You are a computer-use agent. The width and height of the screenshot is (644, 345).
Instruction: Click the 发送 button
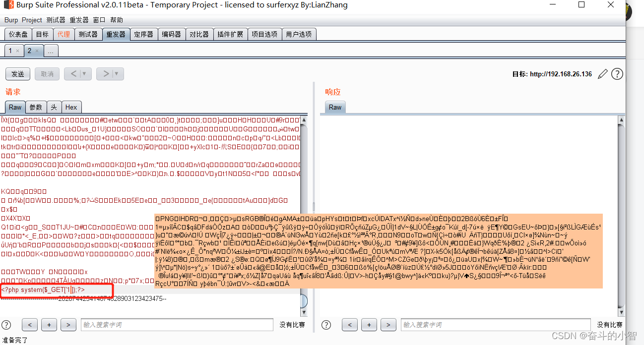18,74
